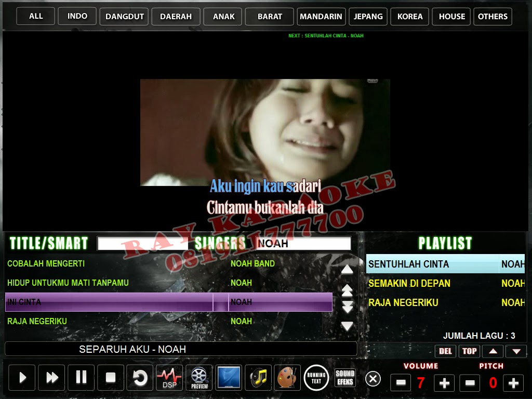The image size is (532, 399).
Task: Click the circled X exit icon
Action: 373,379
